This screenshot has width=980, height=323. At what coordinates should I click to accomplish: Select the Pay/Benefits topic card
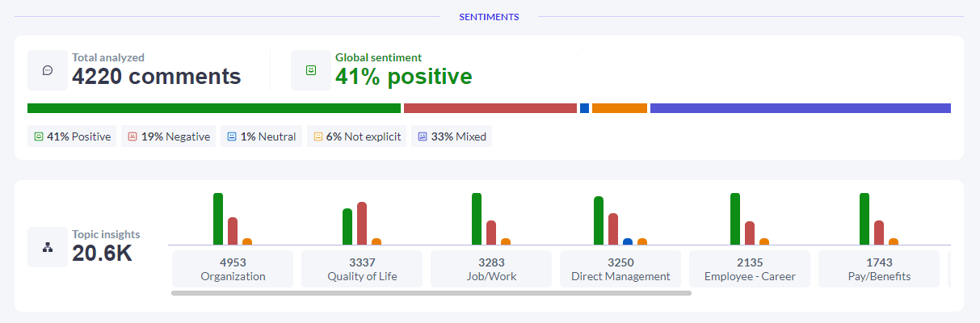(879, 269)
